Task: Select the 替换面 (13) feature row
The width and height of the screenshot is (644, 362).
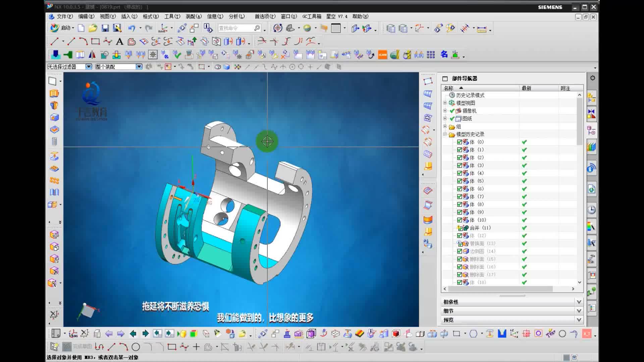Action: point(482,243)
